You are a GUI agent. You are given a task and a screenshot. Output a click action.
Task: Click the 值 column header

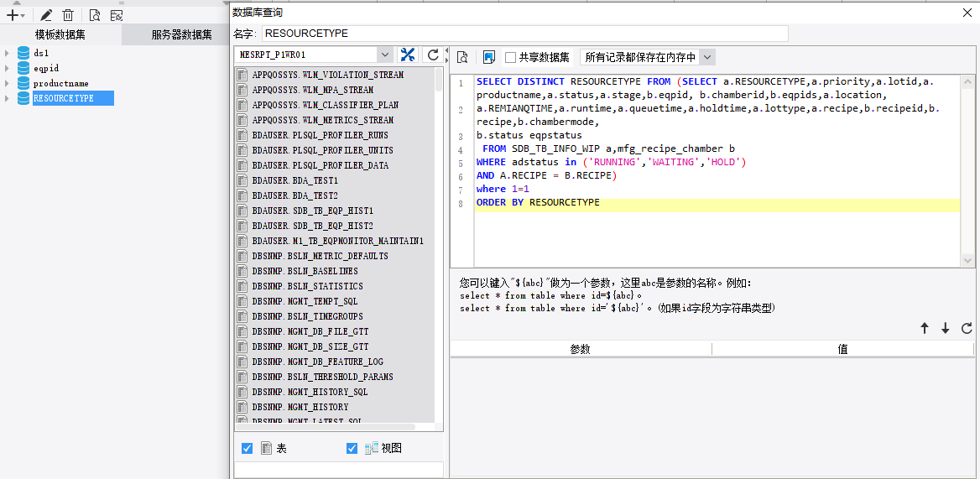[x=842, y=349]
